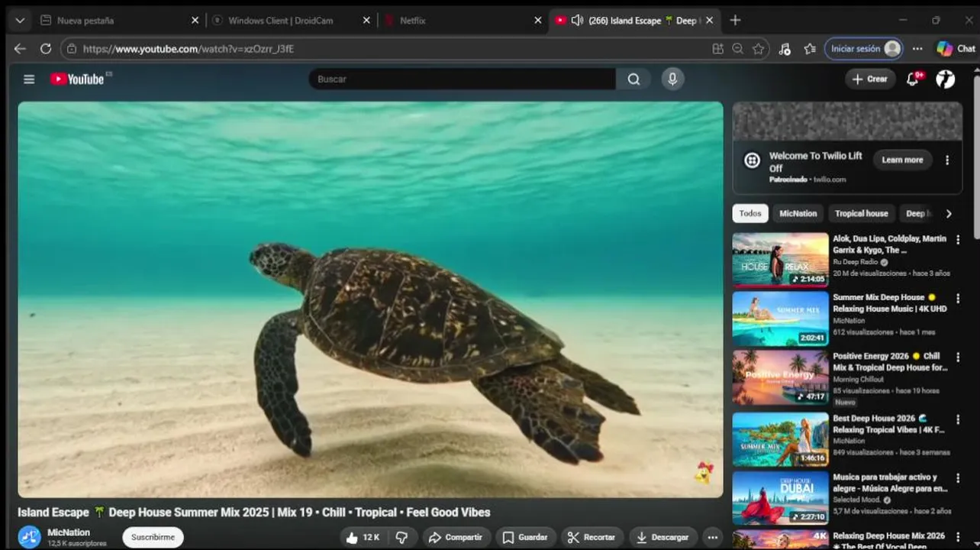Close the Netflix tab
The height and width of the screenshot is (550, 980).
[537, 21]
